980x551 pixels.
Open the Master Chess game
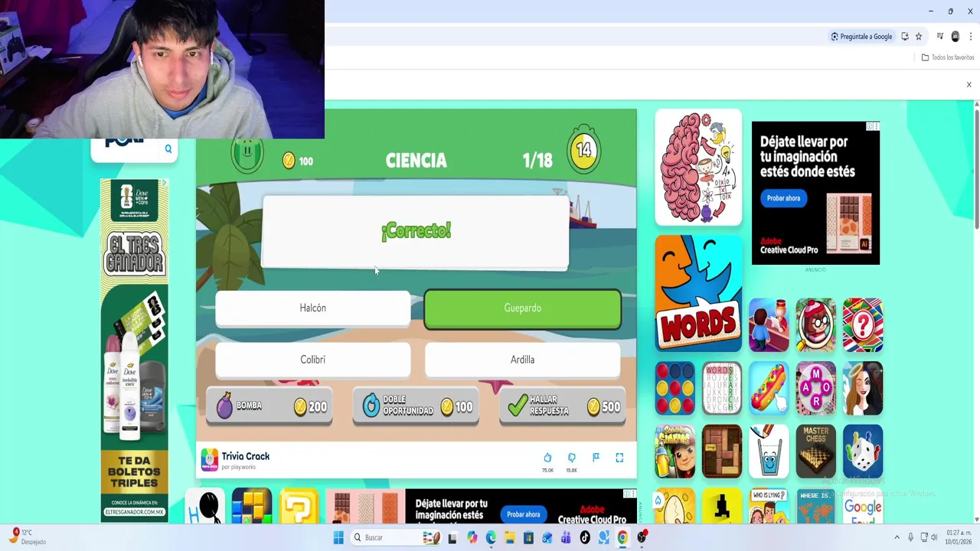pyautogui.click(x=815, y=452)
